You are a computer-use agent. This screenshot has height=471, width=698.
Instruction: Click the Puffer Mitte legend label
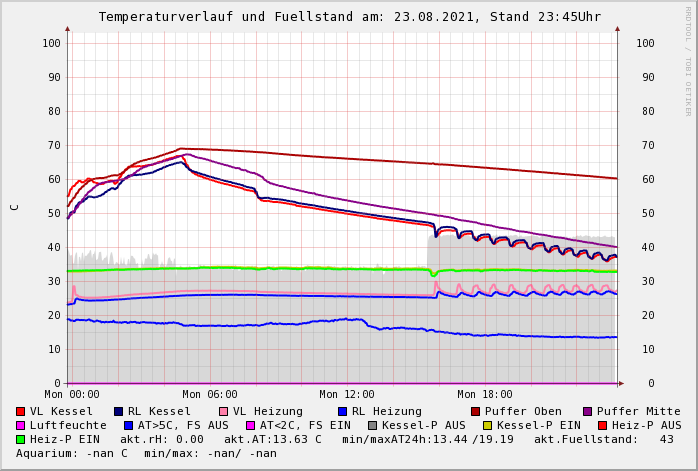click(639, 411)
